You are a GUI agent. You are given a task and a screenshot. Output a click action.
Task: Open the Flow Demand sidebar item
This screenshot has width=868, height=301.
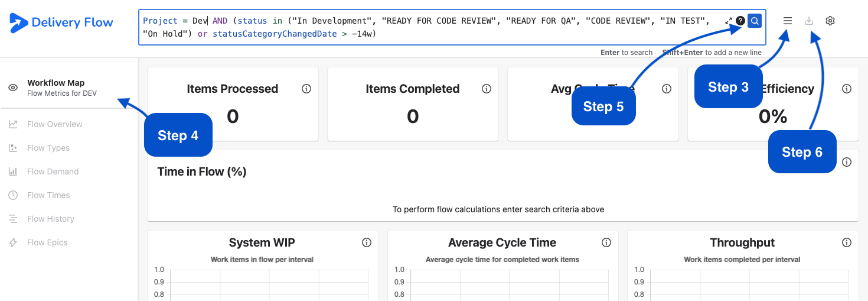[x=53, y=171]
